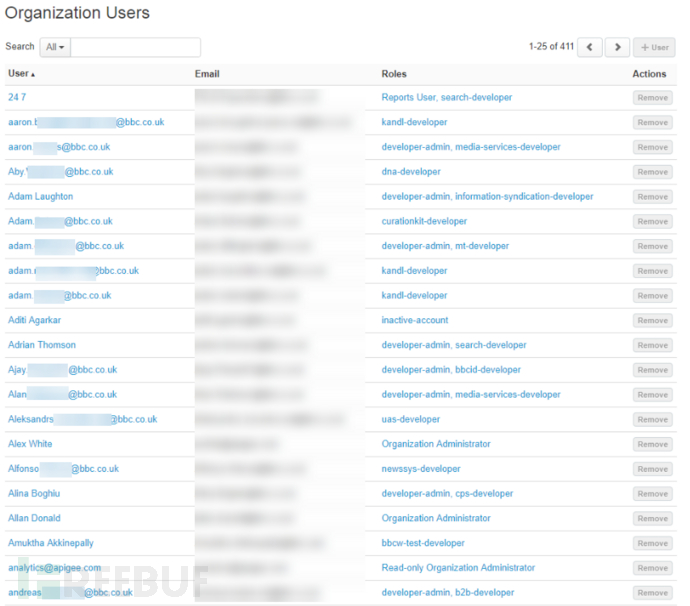The image size is (690, 606).
Task: Remove the Alfonso user
Action: [653, 469]
